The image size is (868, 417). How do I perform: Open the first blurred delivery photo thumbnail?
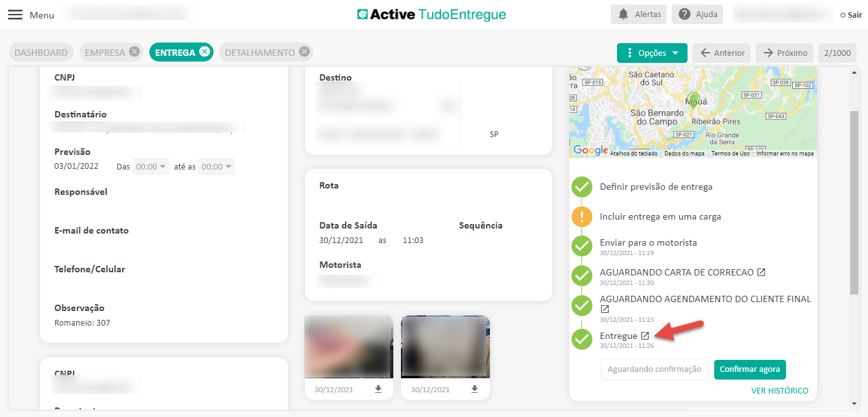click(x=348, y=347)
